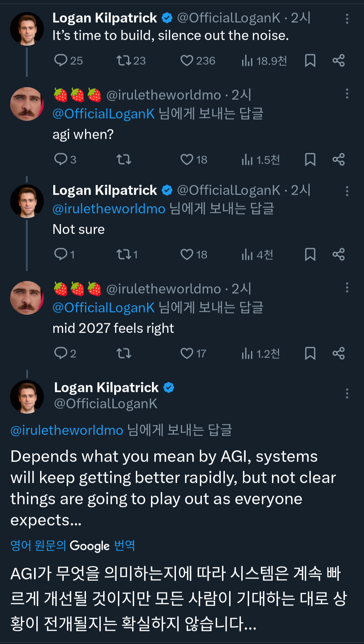The height and width of the screenshot is (644, 364).
Task: Open more options for "agi when?" reply
Action: coord(347,94)
